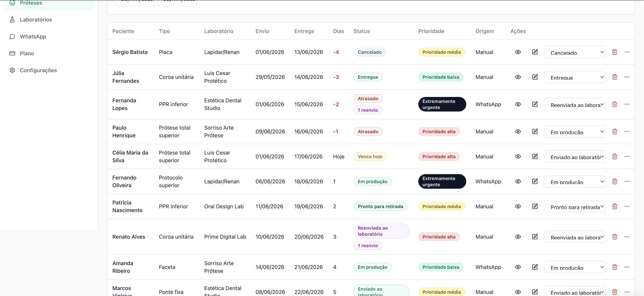Open the Plano sidebar item
Screen dimensions: 644x296
(49, 53)
